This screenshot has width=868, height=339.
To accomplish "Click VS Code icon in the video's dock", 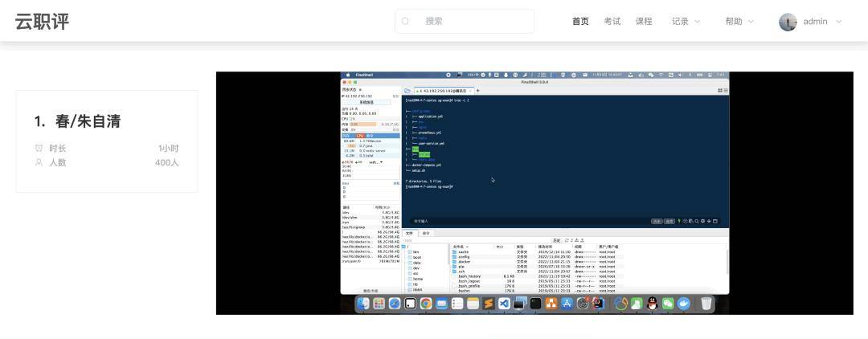I will 504,303.
